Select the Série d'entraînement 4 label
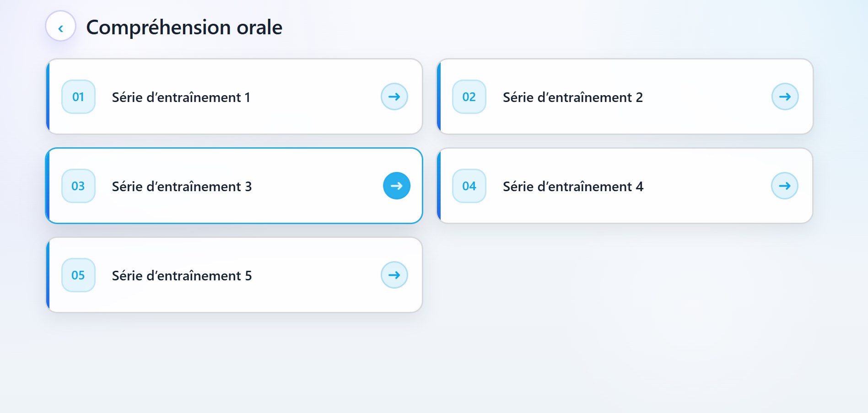 tap(573, 186)
